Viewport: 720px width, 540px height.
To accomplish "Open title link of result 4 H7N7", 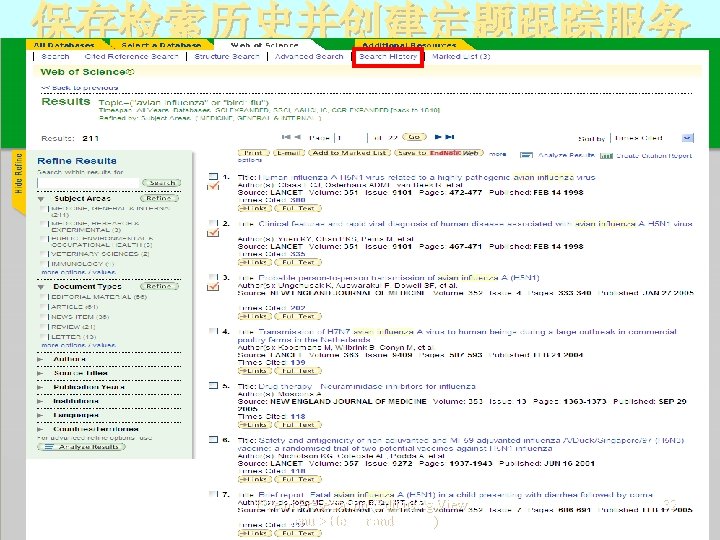I will 457,335.
